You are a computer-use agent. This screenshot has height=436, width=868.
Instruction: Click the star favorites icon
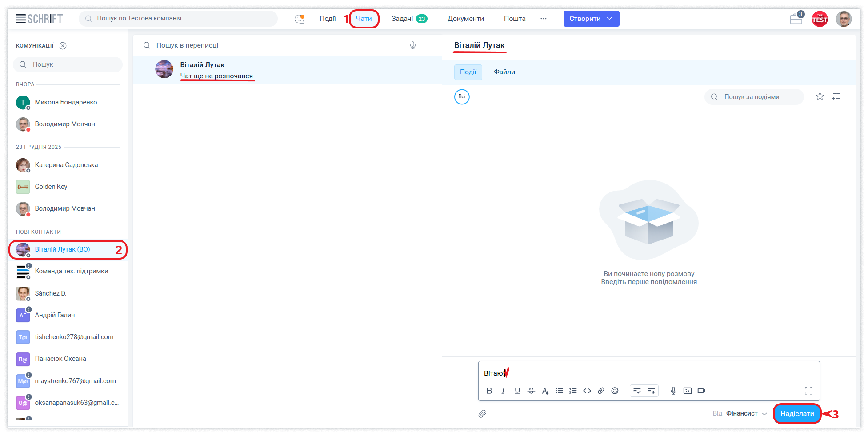tap(820, 96)
